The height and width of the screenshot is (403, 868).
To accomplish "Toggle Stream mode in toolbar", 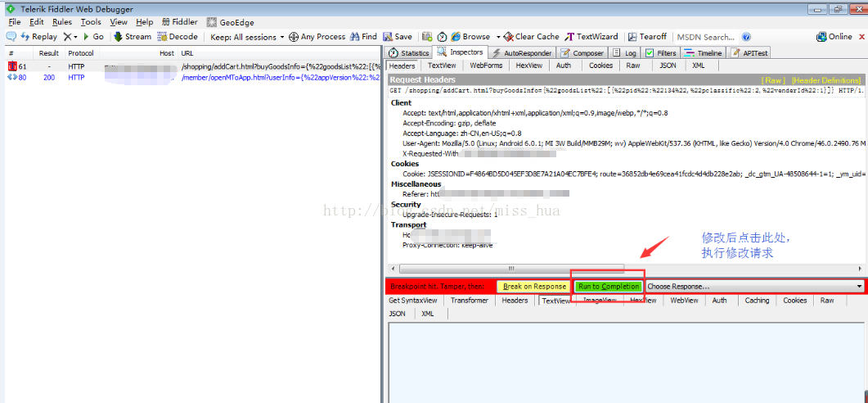I will coord(133,37).
